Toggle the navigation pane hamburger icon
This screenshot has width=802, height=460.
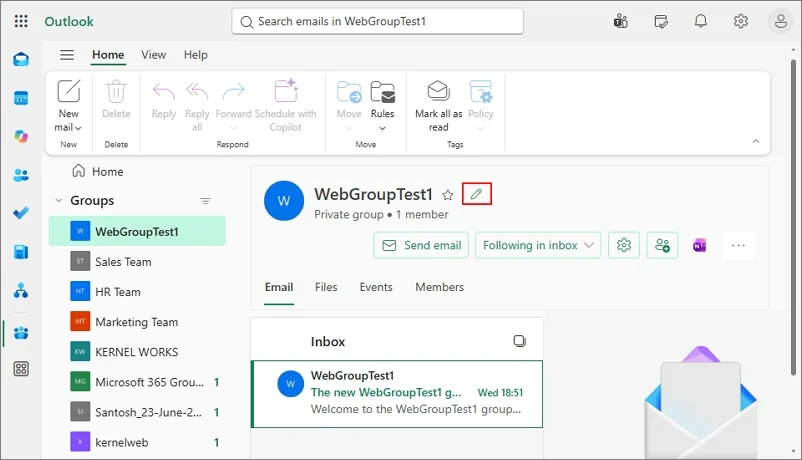pyautogui.click(x=67, y=55)
